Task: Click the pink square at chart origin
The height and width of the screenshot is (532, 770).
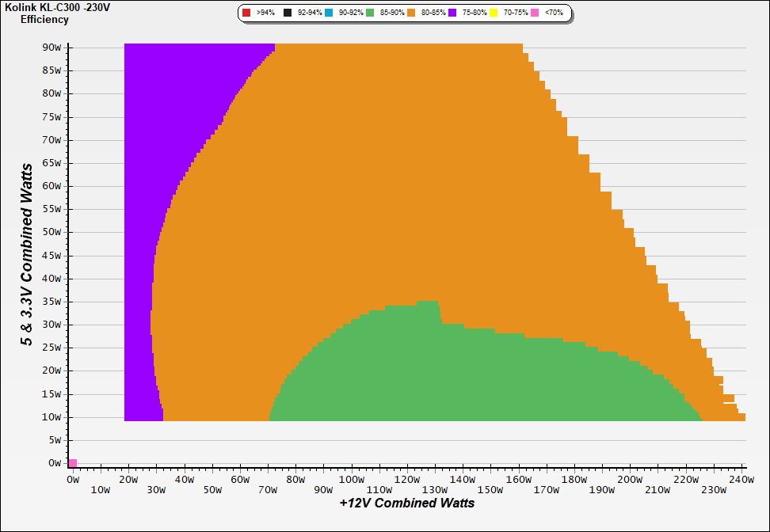Action: [73, 463]
